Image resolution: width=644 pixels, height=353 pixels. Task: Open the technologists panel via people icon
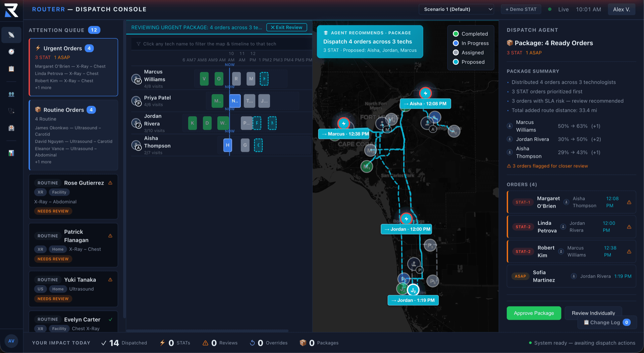pyautogui.click(x=11, y=94)
